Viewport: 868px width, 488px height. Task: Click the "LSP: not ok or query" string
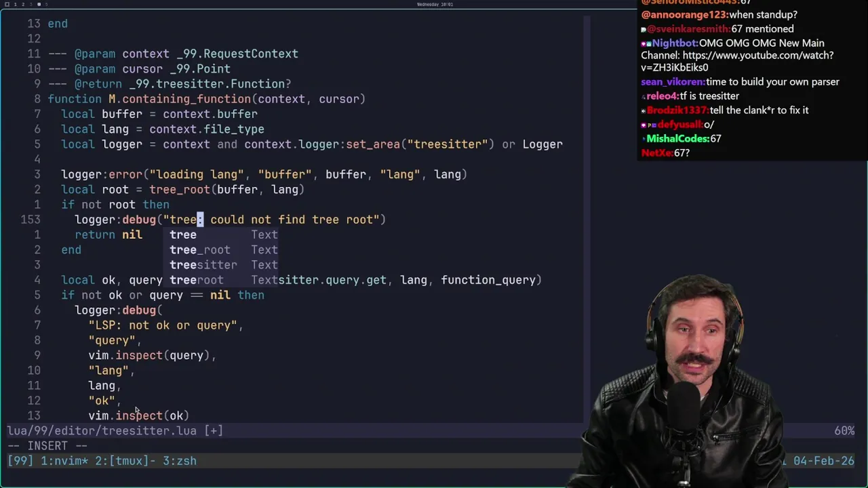pos(163,325)
